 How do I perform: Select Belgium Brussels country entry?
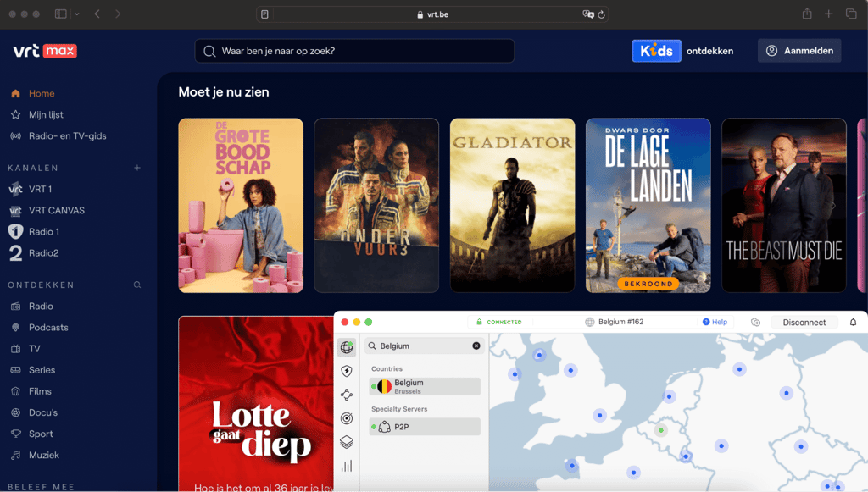tap(425, 386)
